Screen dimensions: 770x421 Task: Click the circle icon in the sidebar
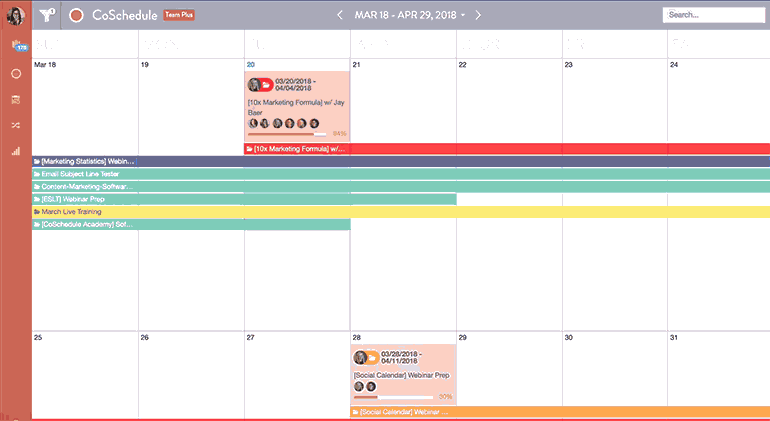[16, 74]
